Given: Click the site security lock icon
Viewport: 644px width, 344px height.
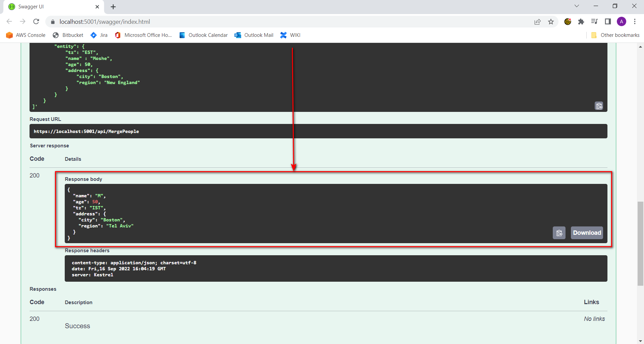Looking at the screenshot, I should [52, 21].
